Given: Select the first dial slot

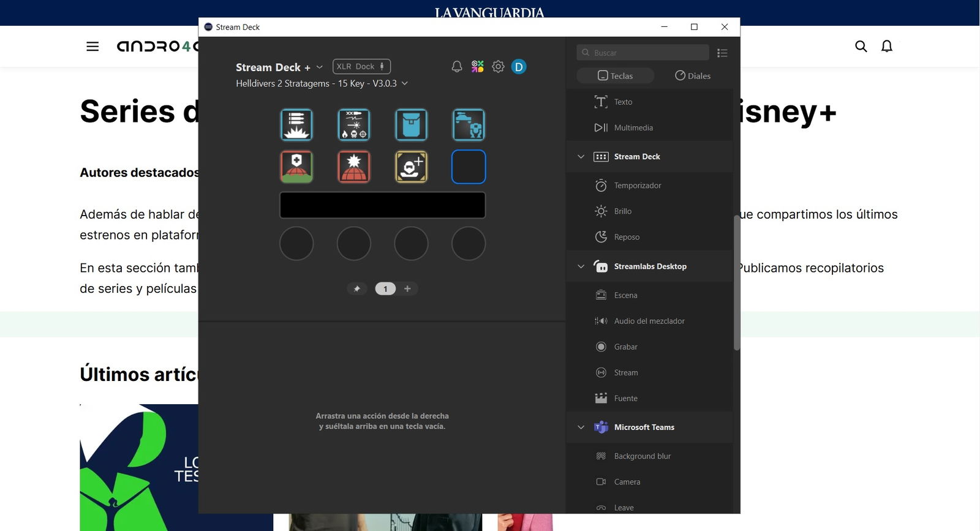Looking at the screenshot, I should pos(296,244).
